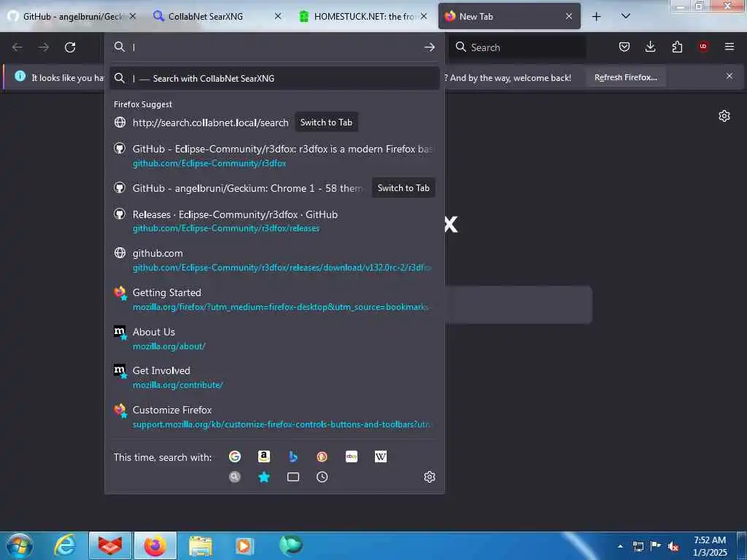Close the CollabNet SearXNG tab
Image resolution: width=747 pixels, height=560 pixels.
tap(278, 17)
